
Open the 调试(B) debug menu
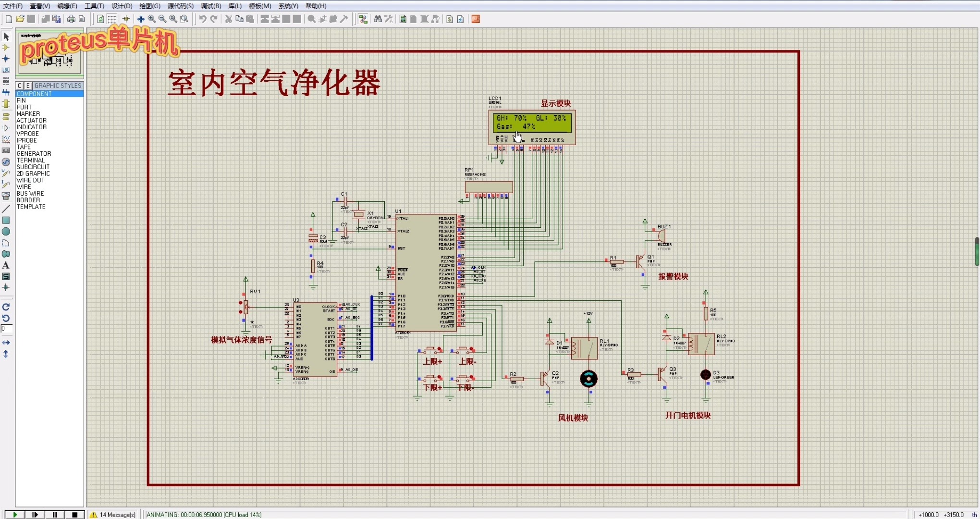point(211,6)
